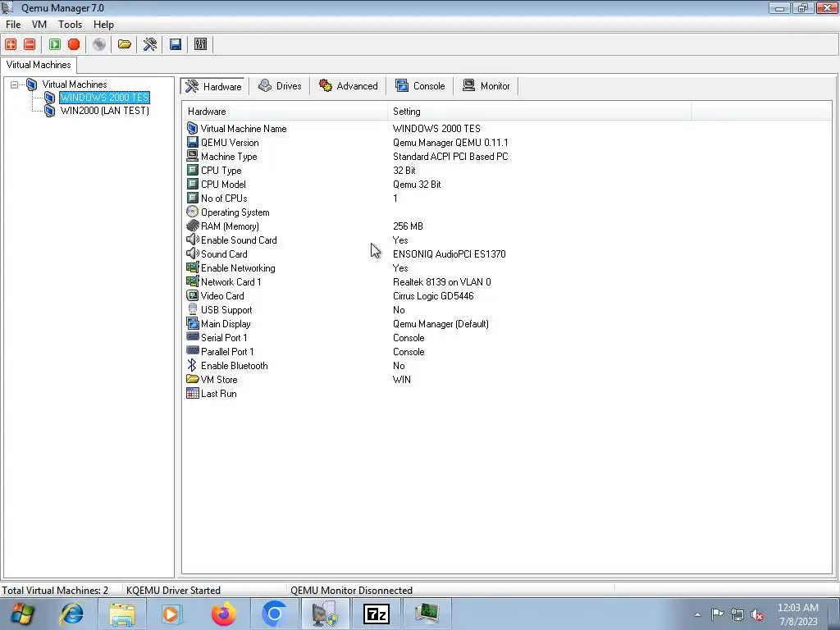Switch to the Monitor tab
The height and width of the screenshot is (630, 840).
(x=486, y=86)
